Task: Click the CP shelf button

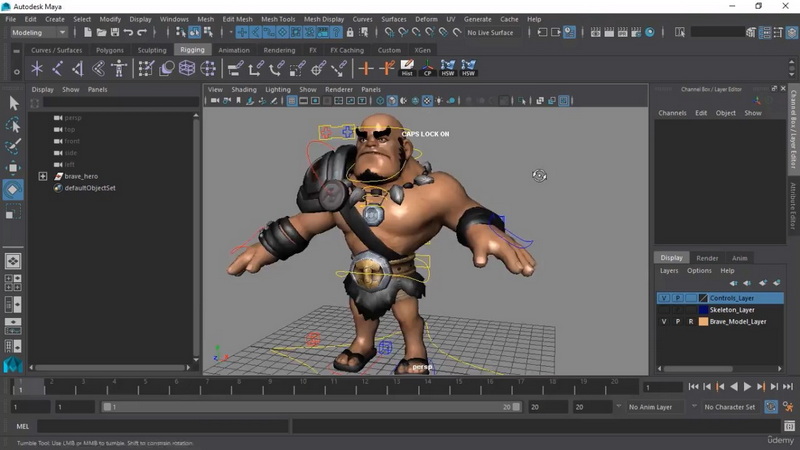Action: click(427, 68)
